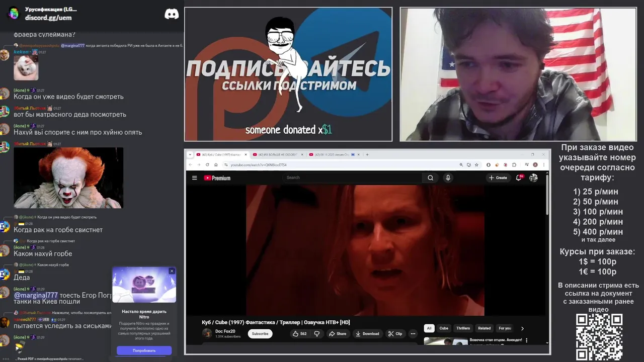This screenshot has width=644, height=362.
Task: Click the YouTube search magnifier button
Action: point(430,177)
